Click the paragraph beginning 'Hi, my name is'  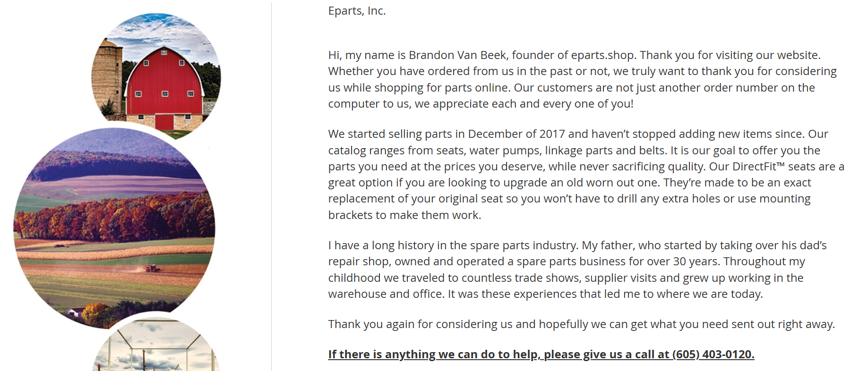point(583,79)
